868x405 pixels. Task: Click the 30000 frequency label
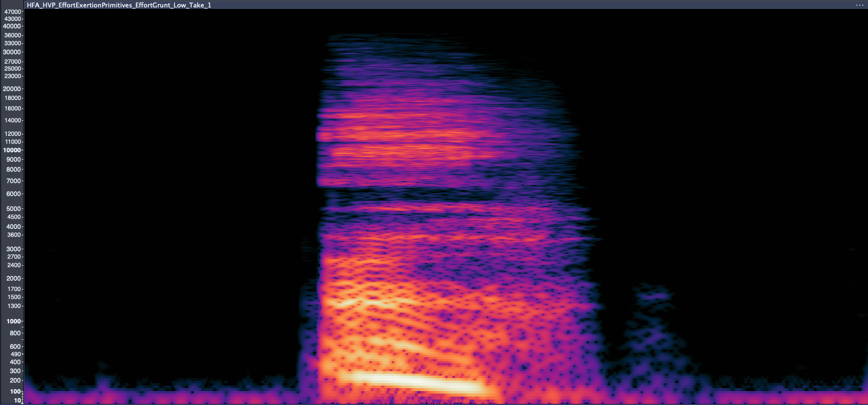[x=12, y=52]
